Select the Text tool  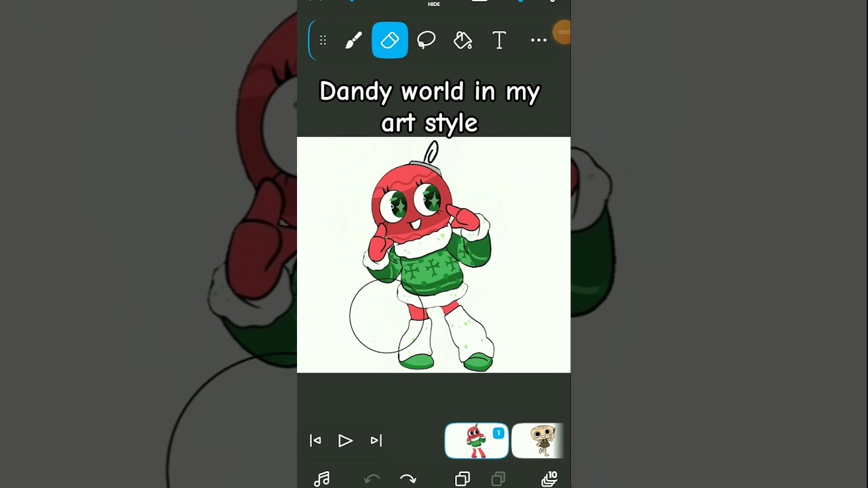click(499, 41)
